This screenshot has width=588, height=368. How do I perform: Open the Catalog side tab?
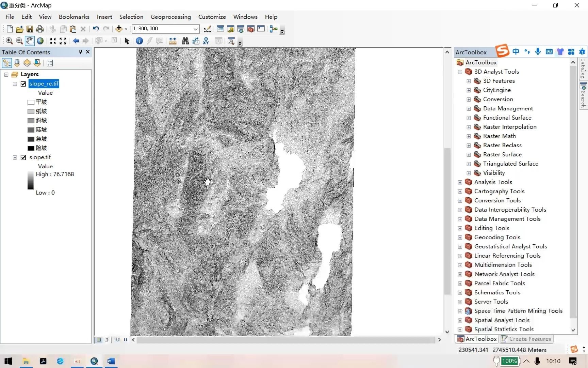(583, 68)
